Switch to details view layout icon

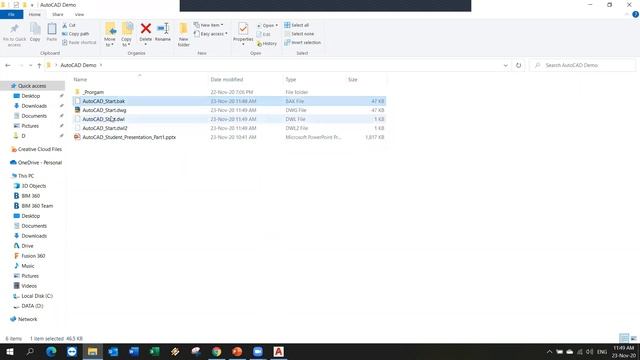624,338
